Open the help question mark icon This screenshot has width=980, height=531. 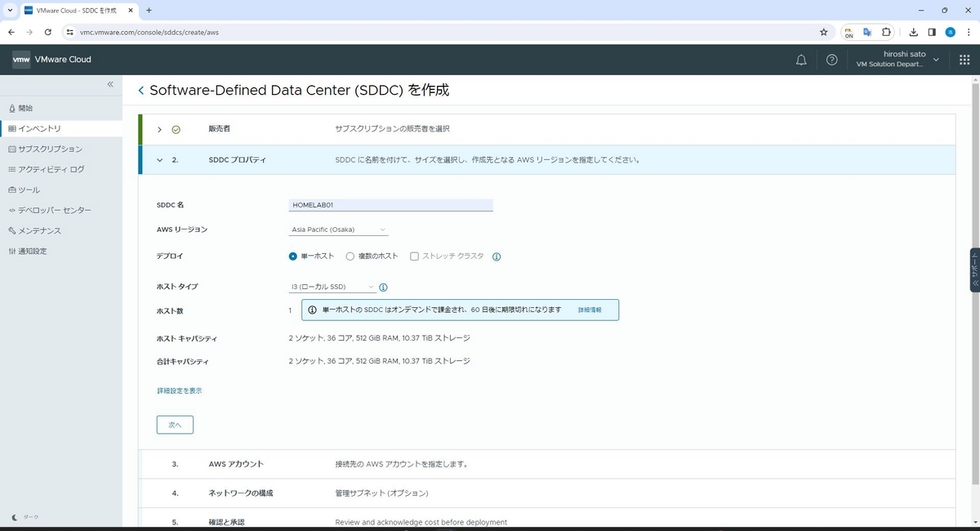click(x=831, y=60)
